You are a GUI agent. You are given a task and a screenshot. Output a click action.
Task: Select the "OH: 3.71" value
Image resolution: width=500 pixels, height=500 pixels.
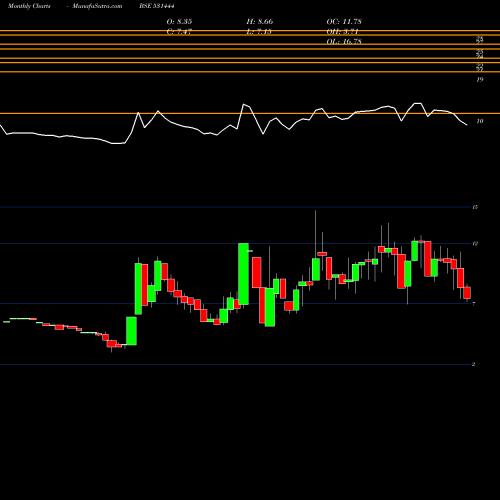(x=342, y=32)
